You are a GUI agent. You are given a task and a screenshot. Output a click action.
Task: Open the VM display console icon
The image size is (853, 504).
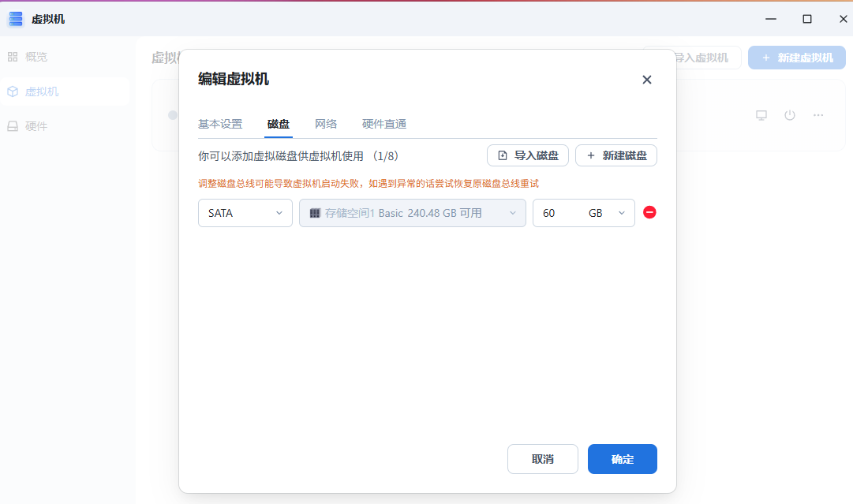click(x=761, y=115)
